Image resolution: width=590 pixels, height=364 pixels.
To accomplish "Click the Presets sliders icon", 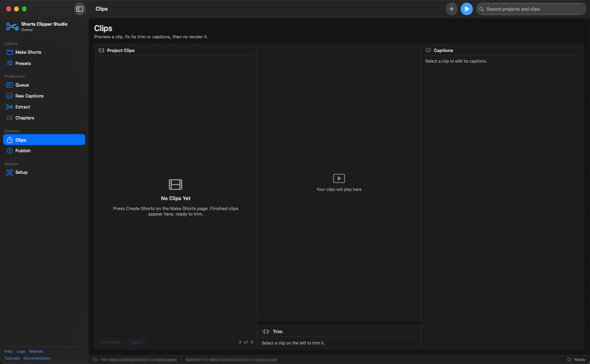I will tap(10, 63).
